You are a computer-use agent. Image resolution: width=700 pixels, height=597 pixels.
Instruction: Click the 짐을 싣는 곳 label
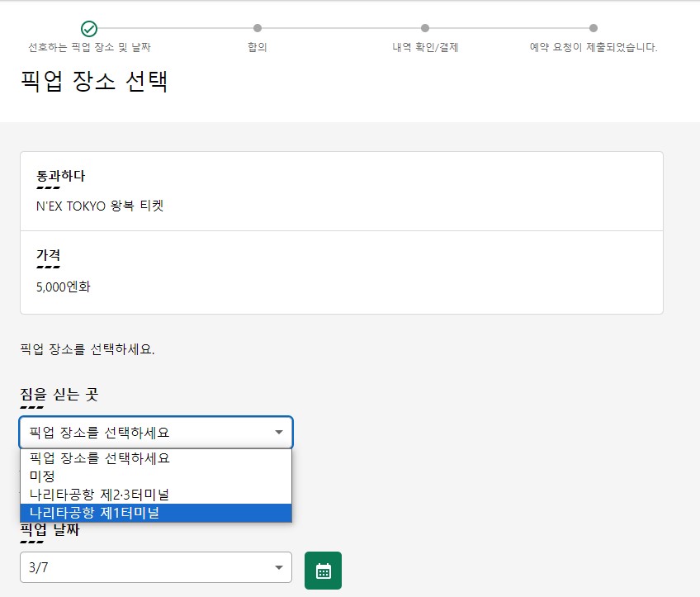click(x=59, y=394)
